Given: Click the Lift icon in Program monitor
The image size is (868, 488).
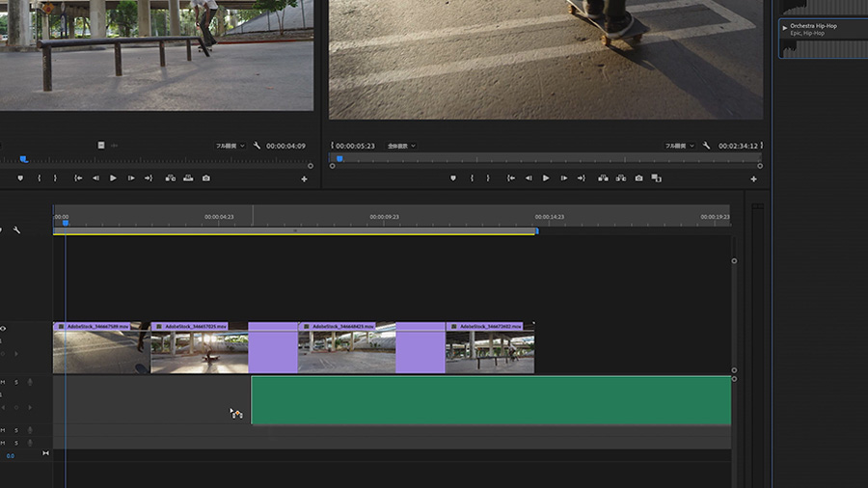Looking at the screenshot, I should [x=603, y=178].
